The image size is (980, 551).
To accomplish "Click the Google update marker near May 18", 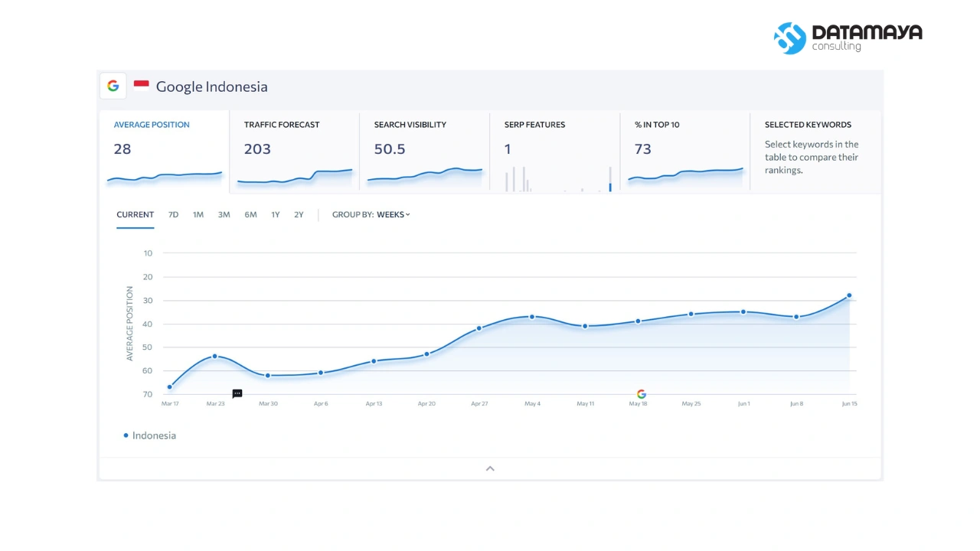I will (641, 394).
